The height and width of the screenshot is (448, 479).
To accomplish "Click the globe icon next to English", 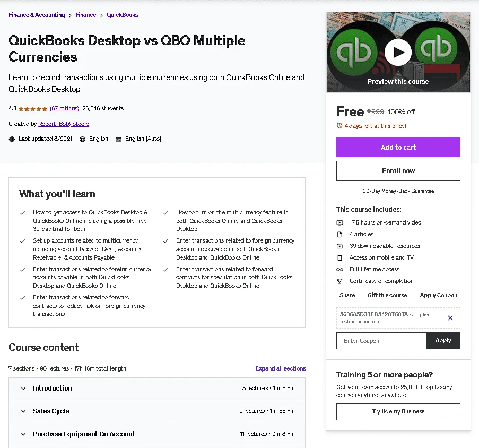I will (82, 139).
